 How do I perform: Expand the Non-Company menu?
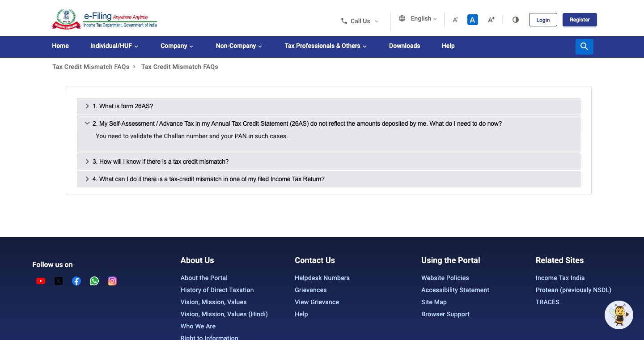(239, 46)
